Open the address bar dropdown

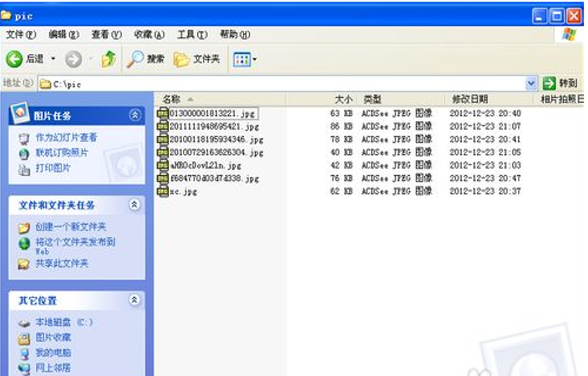(x=530, y=83)
